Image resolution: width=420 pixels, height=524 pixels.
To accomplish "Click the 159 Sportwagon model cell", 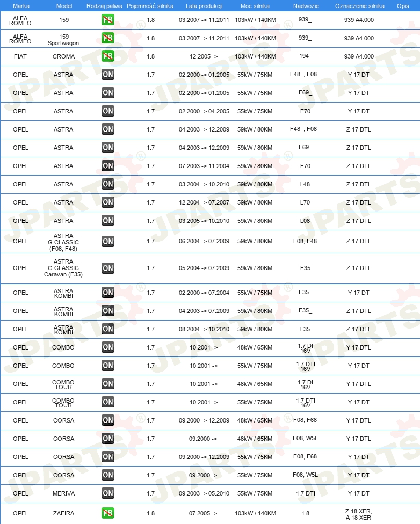I will point(63,40).
